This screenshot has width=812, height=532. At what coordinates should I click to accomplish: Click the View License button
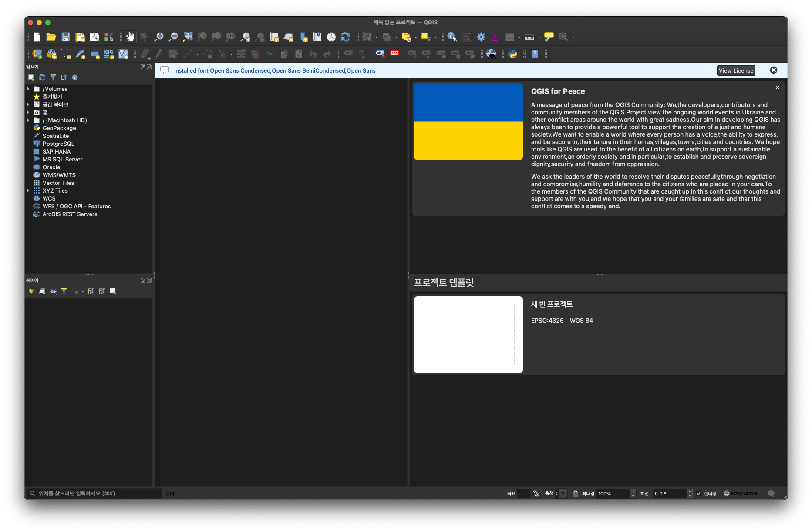tap(736, 70)
